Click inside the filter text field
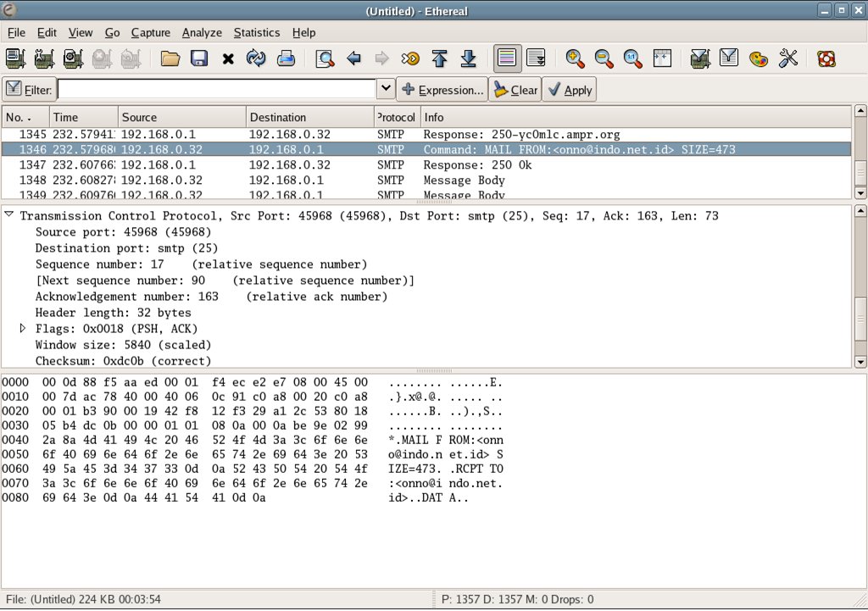The width and height of the screenshot is (868, 611). tap(216, 89)
